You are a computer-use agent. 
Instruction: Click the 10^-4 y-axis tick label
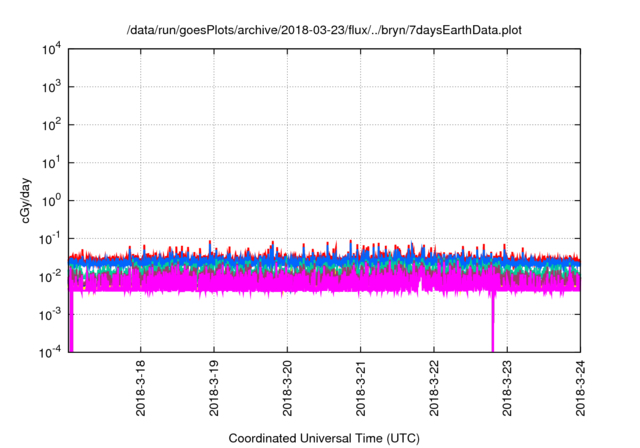(50, 352)
